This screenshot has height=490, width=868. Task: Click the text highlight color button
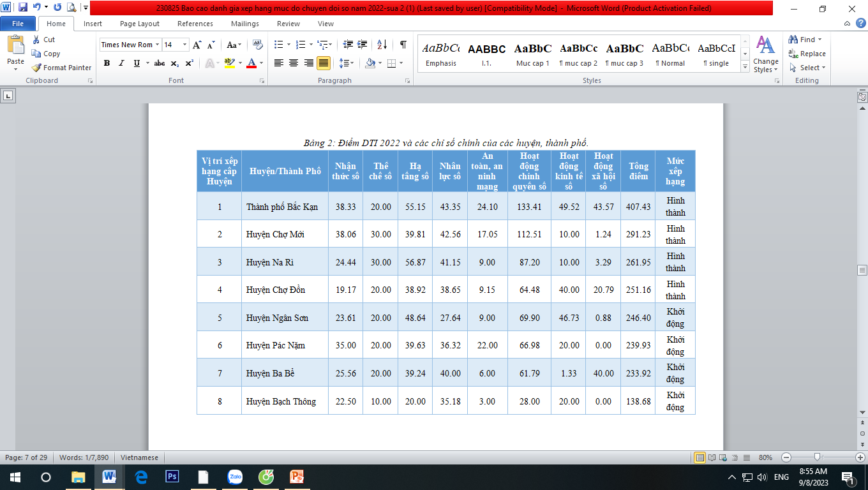coord(230,63)
